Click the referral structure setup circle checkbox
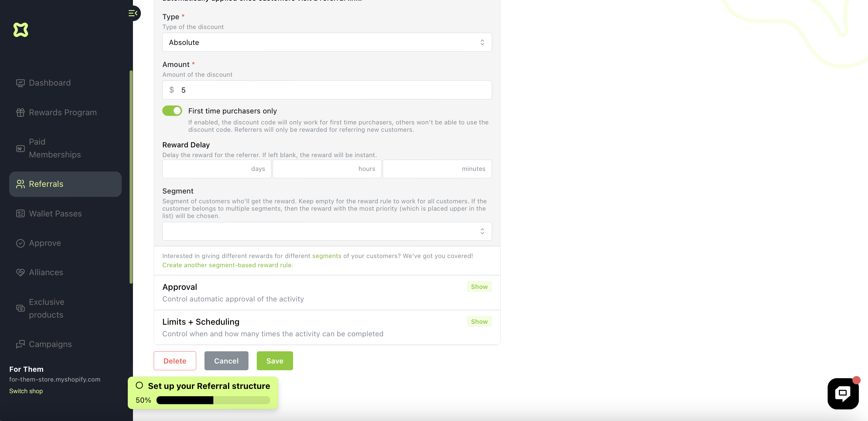The width and height of the screenshot is (868, 421). [x=139, y=386]
